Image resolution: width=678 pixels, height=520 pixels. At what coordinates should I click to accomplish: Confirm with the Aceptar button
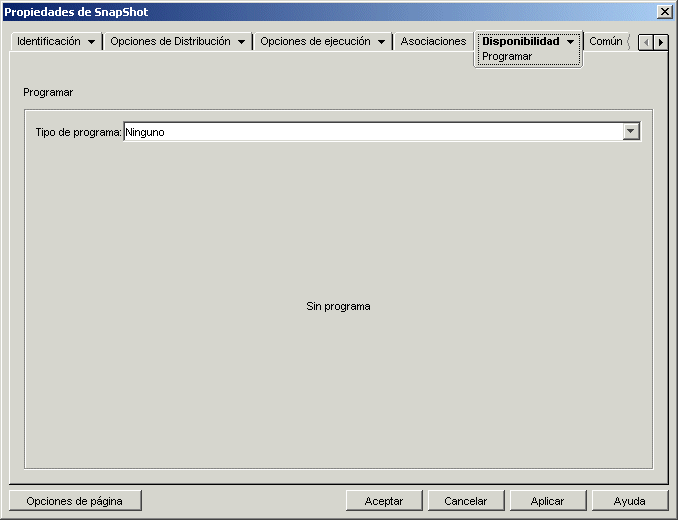[384, 501]
